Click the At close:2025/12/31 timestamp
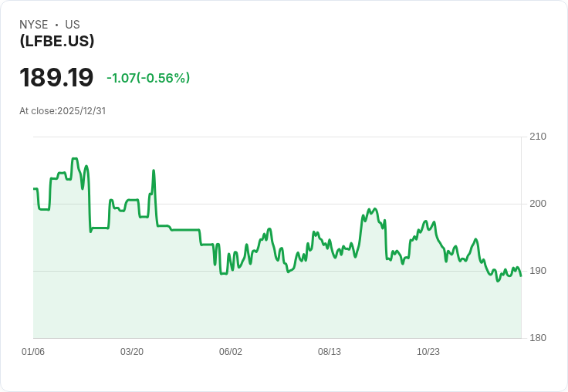568x392 pixels. (63, 110)
